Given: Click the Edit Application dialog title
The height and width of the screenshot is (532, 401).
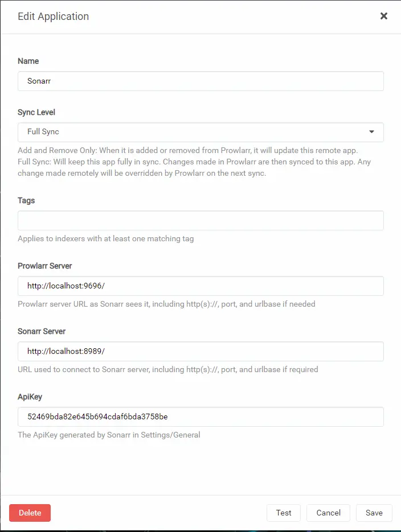Looking at the screenshot, I should coord(54,16).
